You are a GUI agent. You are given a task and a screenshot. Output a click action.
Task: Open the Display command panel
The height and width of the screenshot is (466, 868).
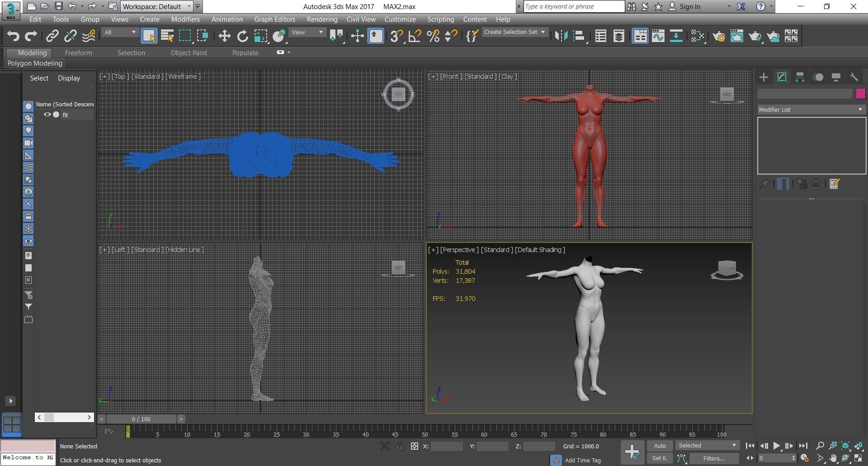tap(836, 77)
